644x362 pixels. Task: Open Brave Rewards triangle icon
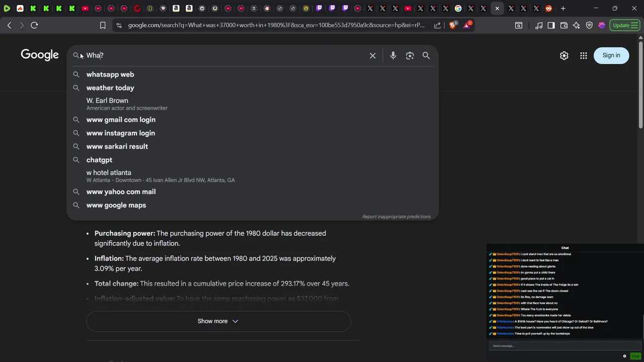(467, 25)
